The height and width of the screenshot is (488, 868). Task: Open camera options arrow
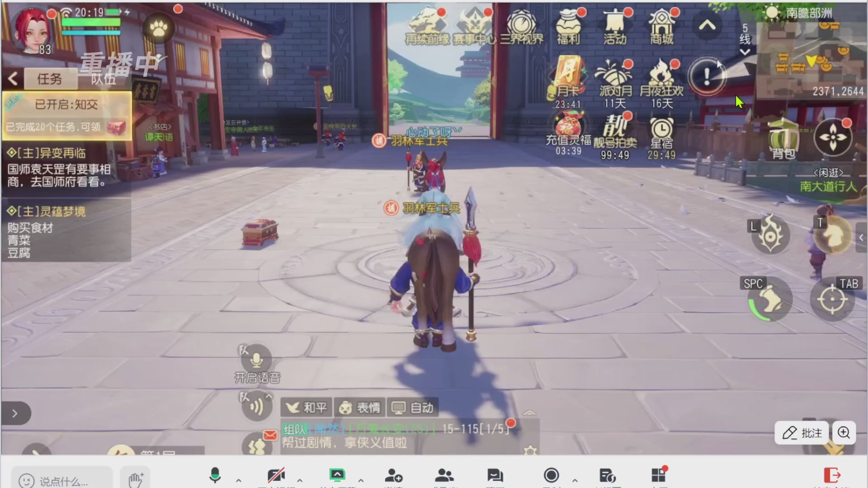click(300, 480)
